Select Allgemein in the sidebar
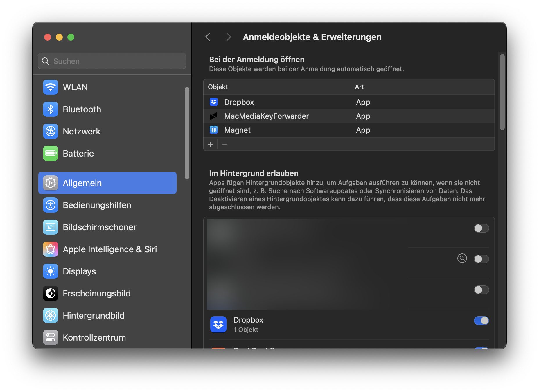This screenshot has width=539, height=392. click(x=107, y=183)
